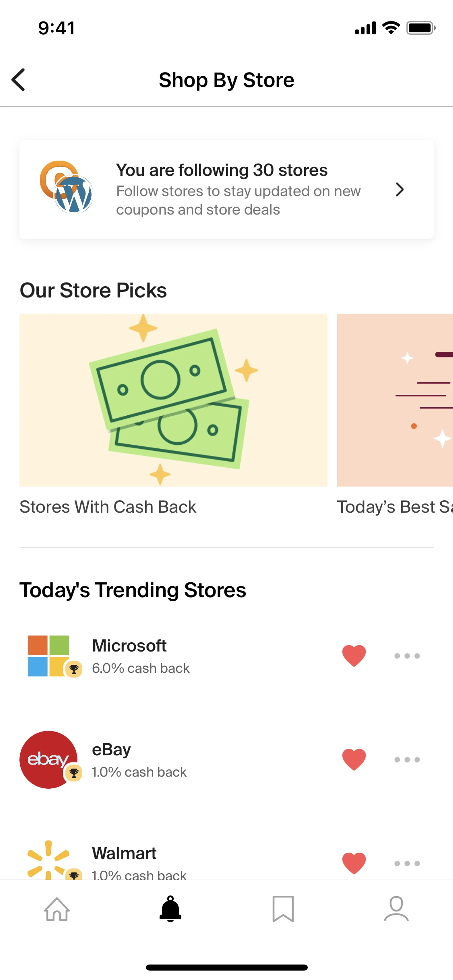The width and height of the screenshot is (453, 980).
Task: Open the eBay store logo
Action: click(x=48, y=759)
